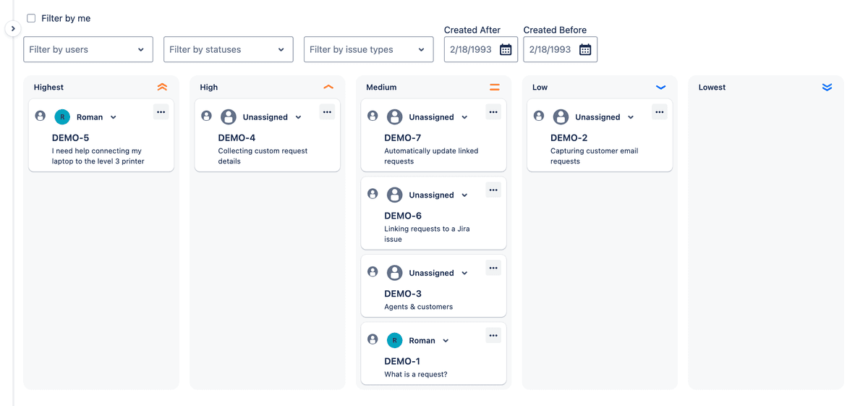Open issue DEMO-6
Viewport: 868px width, 406px height.
point(403,216)
